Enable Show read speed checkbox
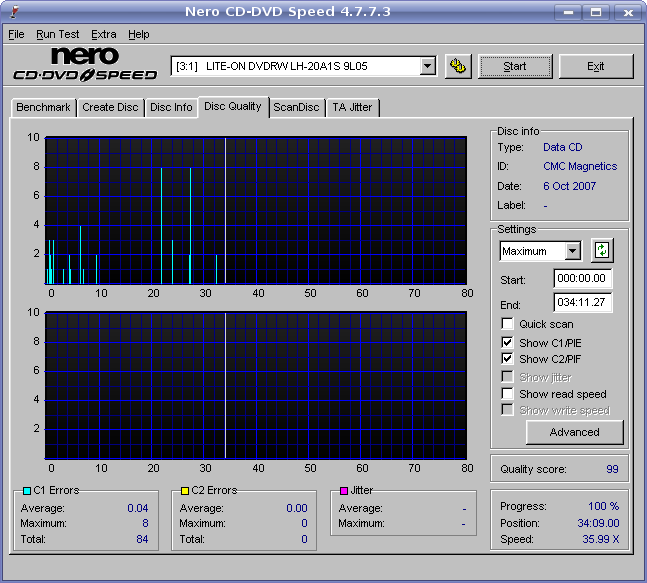Image resolution: width=647 pixels, height=583 pixels. pos(508,394)
